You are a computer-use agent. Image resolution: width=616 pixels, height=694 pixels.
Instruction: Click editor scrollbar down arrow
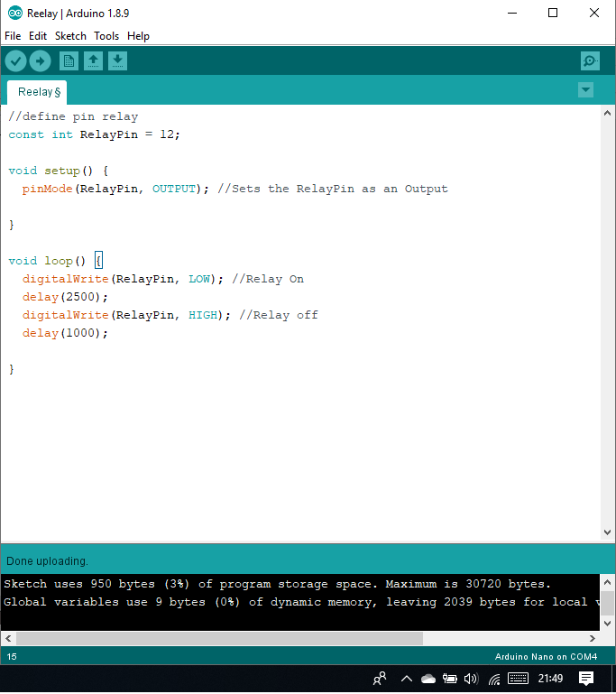(607, 532)
